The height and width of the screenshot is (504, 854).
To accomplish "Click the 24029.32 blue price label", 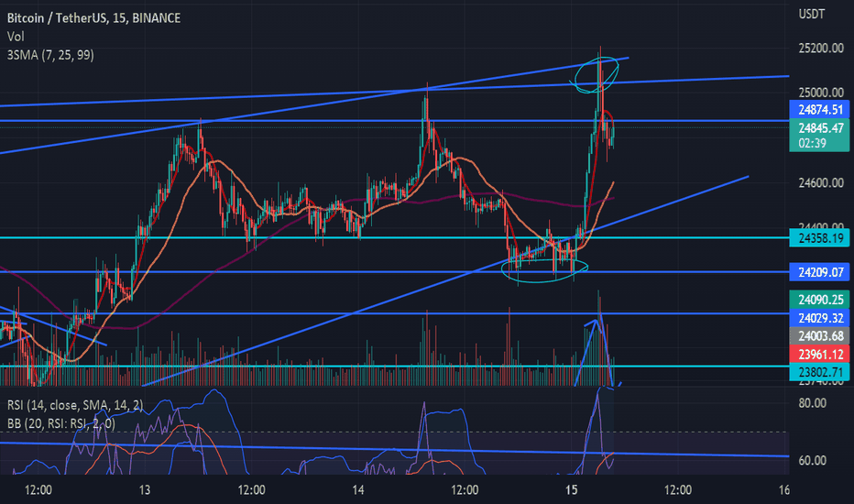I will point(820,318).
